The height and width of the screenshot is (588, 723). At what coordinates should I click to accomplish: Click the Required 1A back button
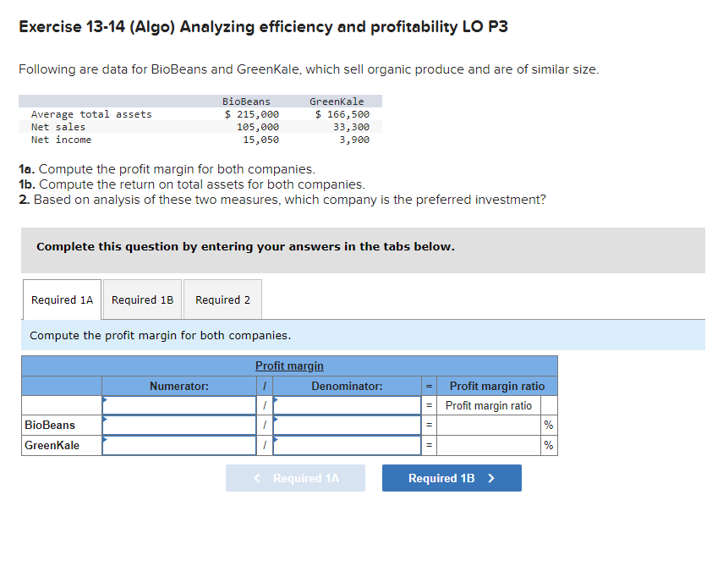(x=295, y=477)
